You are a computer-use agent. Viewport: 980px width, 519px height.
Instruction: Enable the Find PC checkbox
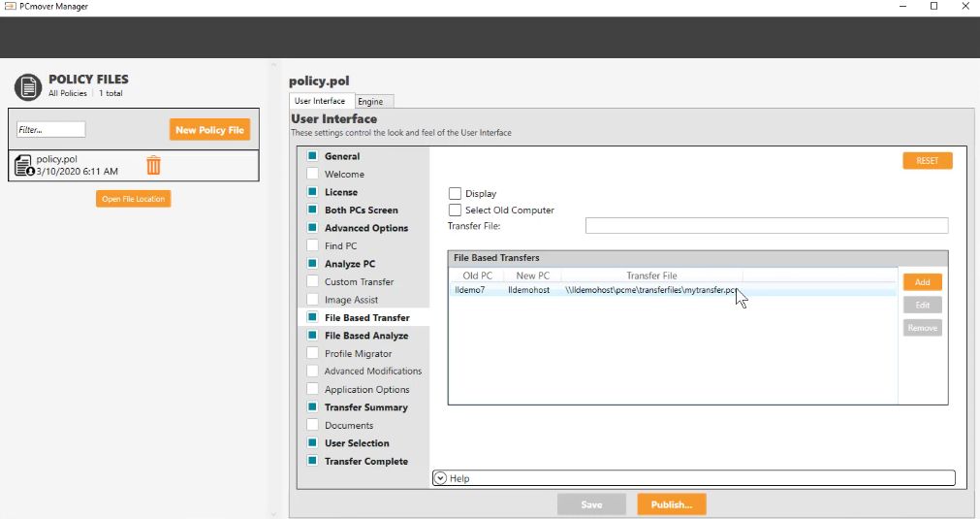point(312,245)
